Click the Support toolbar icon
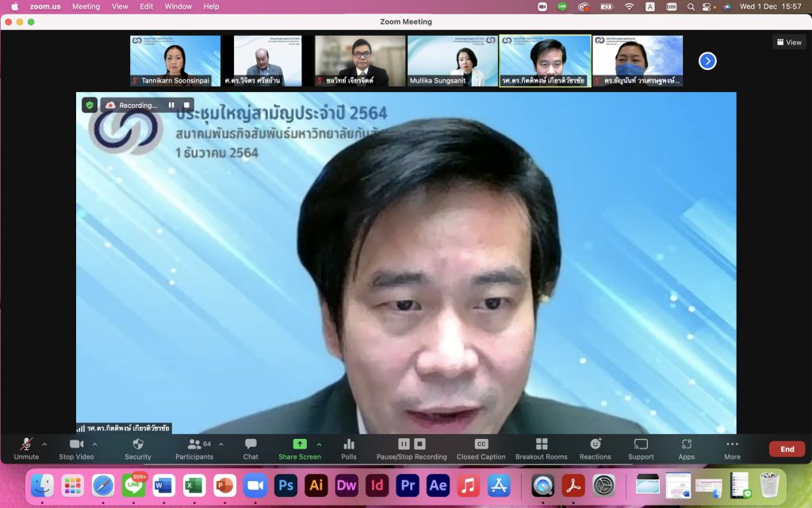This screenshot has height=508, width=812. click(641, 449)
